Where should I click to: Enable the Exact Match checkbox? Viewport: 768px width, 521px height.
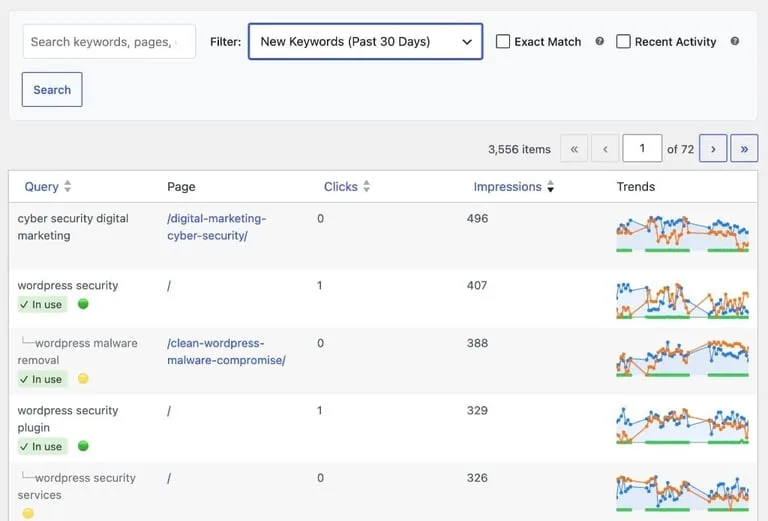coord(503,41)
